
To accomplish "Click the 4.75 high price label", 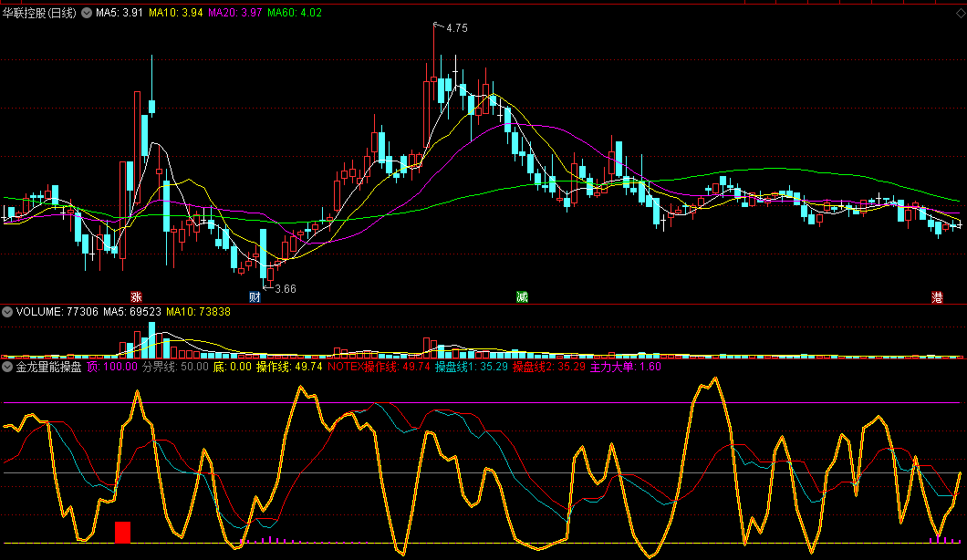I will (x=457, y=27).
